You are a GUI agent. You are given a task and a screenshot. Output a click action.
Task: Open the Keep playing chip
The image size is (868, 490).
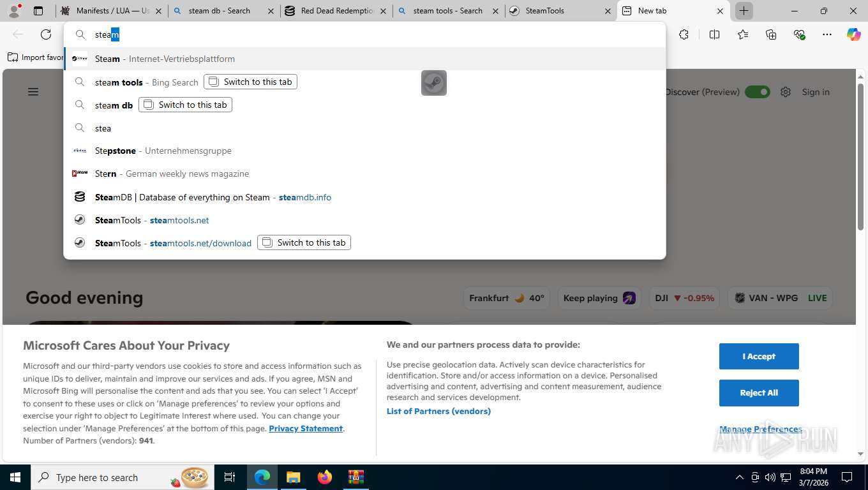(x=599, y=298)
